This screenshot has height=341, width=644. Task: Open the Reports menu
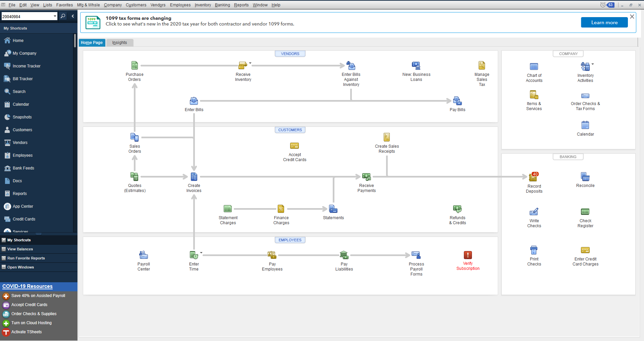pyautogui.click(x=241, y=5)
